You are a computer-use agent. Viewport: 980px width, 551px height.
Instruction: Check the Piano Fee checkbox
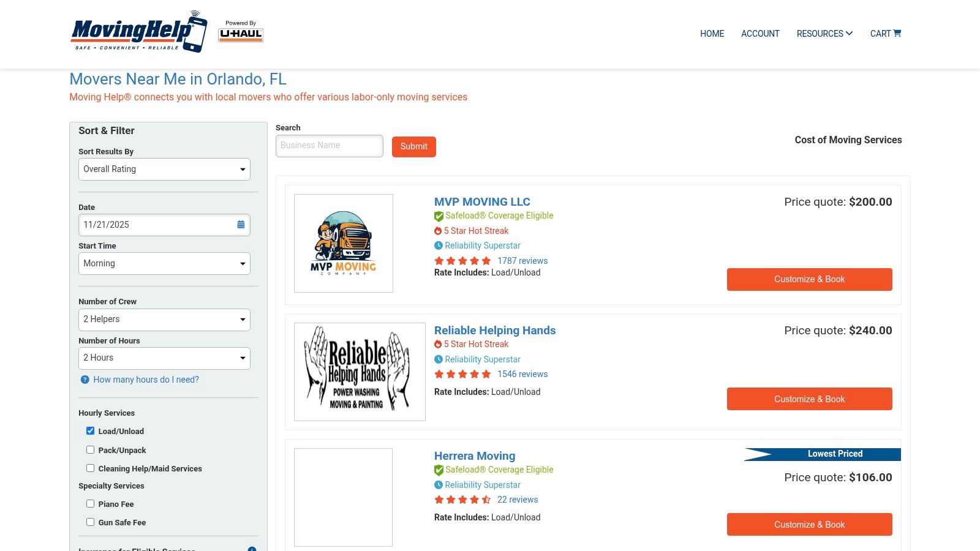(90, 504)
